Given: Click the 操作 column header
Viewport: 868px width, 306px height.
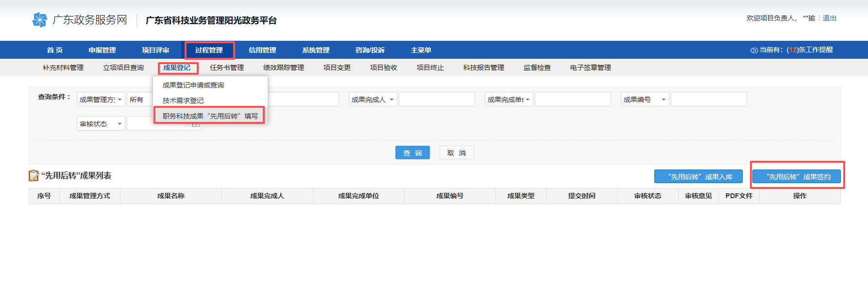Looking at the screenshot, I should [800, 196].
